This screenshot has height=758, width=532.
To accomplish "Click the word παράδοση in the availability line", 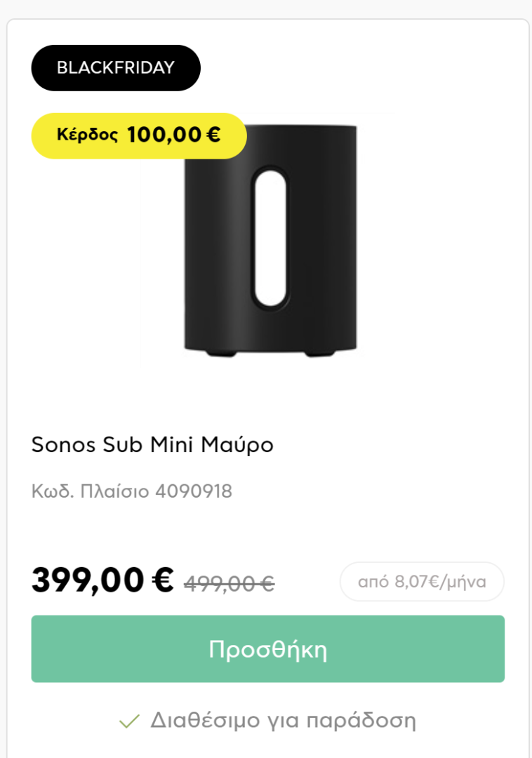I will [x=361, y=721].
